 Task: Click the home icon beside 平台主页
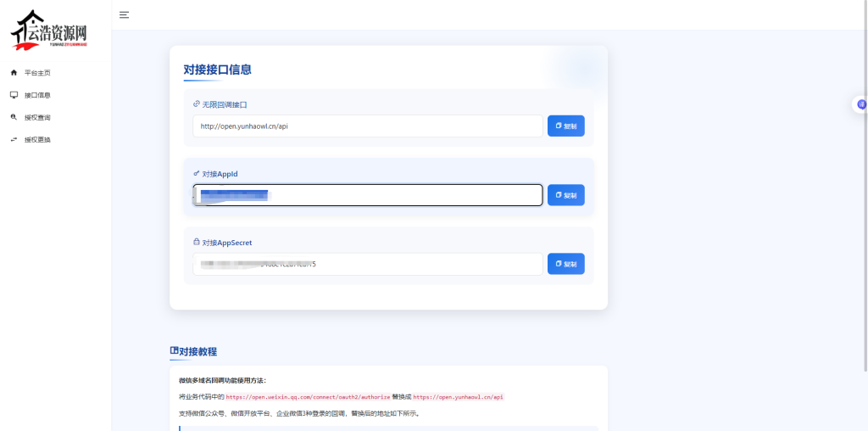tap(14, 73)
